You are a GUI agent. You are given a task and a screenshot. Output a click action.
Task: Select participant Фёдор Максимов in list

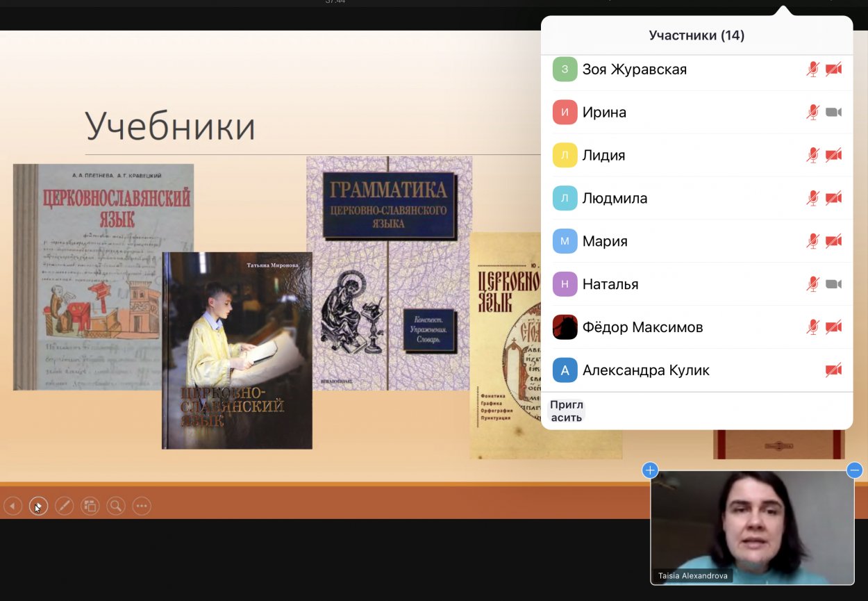tap(642, 327)
